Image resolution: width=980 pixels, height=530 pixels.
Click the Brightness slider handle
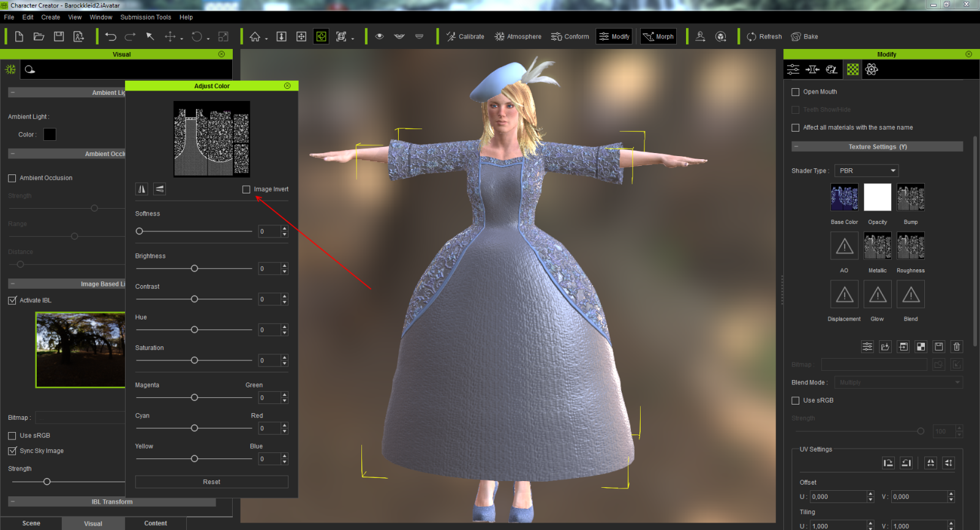pyautogui.click(x=195, y=269)
